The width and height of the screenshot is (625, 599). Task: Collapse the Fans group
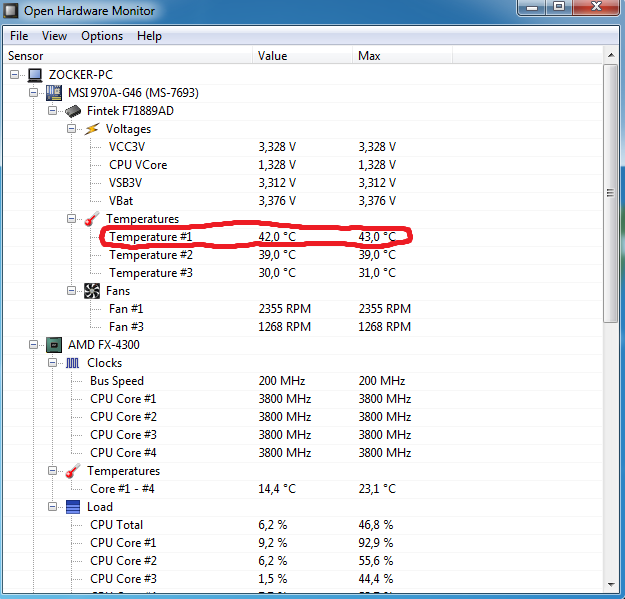click(x=71, y=291)
